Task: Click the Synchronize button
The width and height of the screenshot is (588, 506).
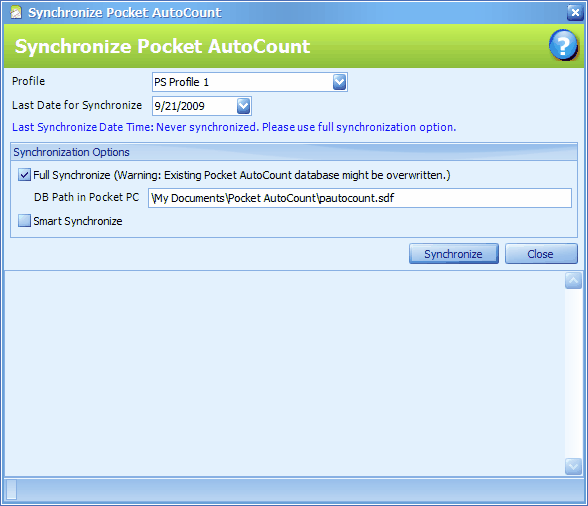Action: (x=454, y=254)
